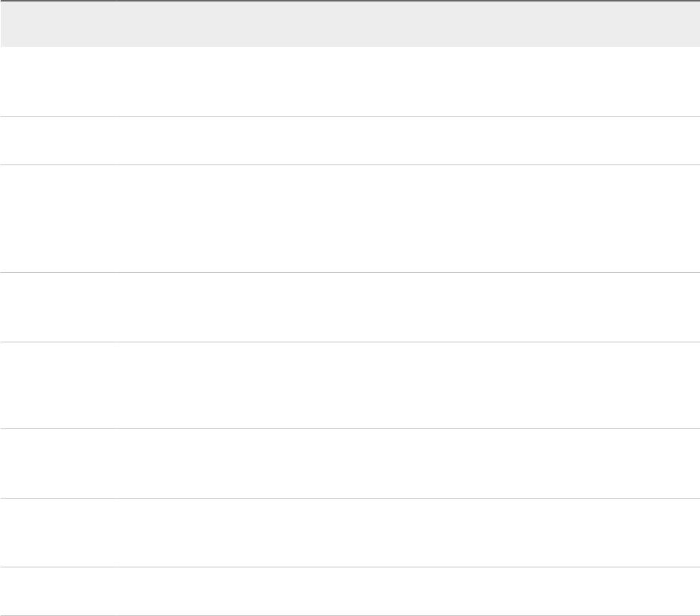The width and height of the screenshot is (700, 616).
Task: Select first blank row's narrow left cell
Action: [x=58, y=81]
